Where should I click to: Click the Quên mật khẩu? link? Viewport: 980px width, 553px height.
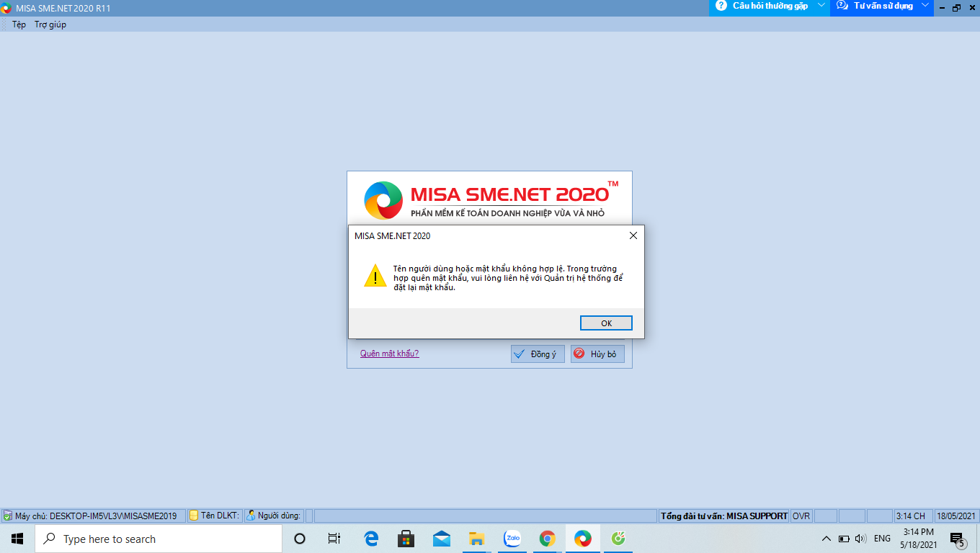(389, 354)
